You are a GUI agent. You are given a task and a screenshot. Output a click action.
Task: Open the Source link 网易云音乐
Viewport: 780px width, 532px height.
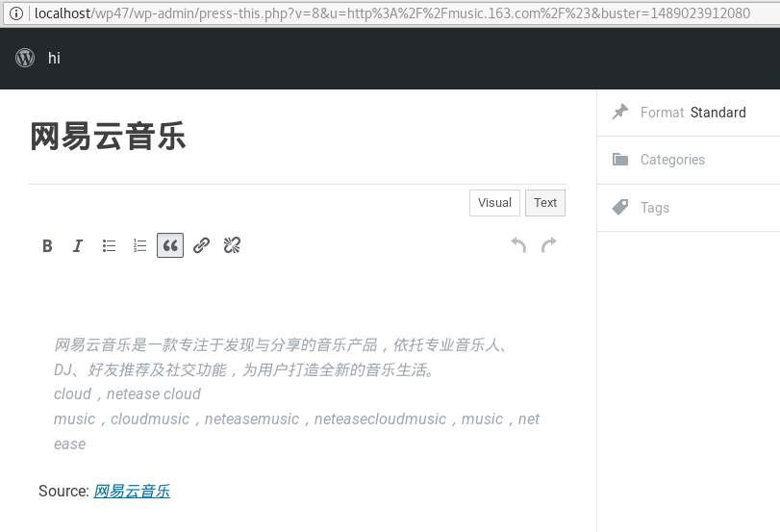[x=132, y=492]
